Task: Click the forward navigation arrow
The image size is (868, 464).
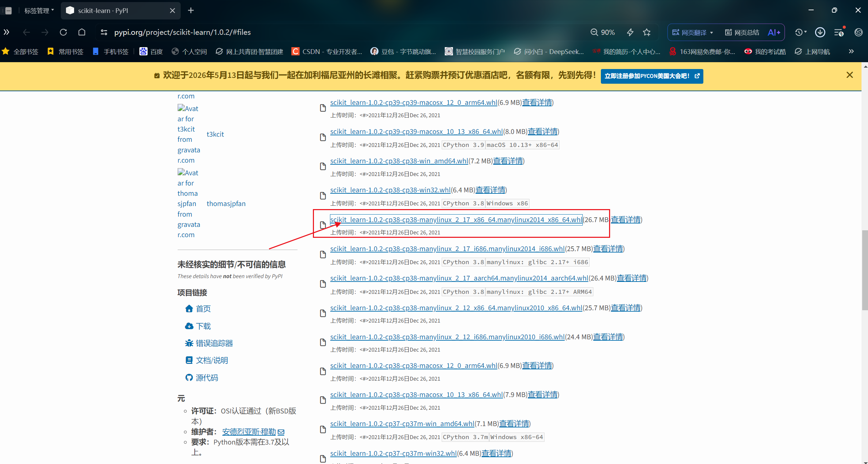Action: point(45,32)
